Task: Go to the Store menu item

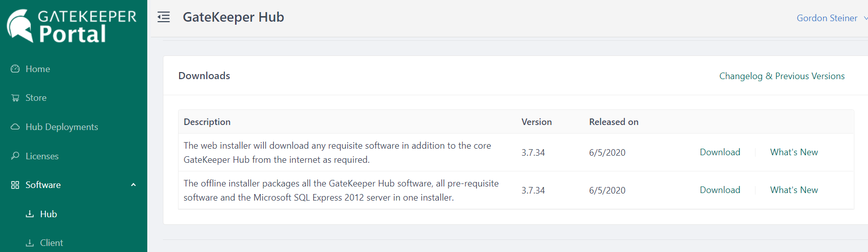Action: (x=36, y=98)
